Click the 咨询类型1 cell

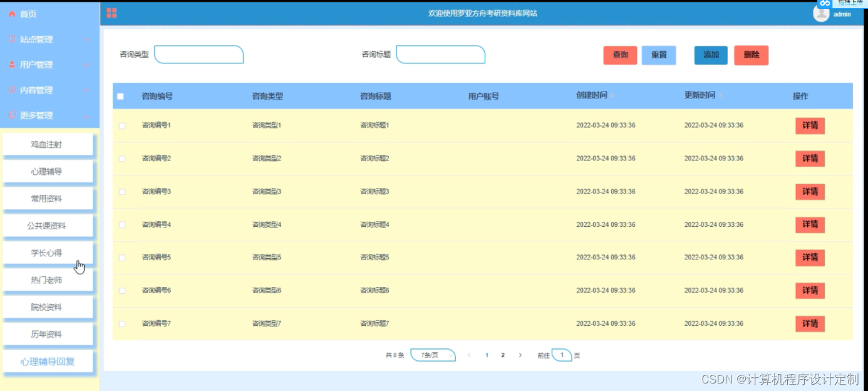point(267,125)
